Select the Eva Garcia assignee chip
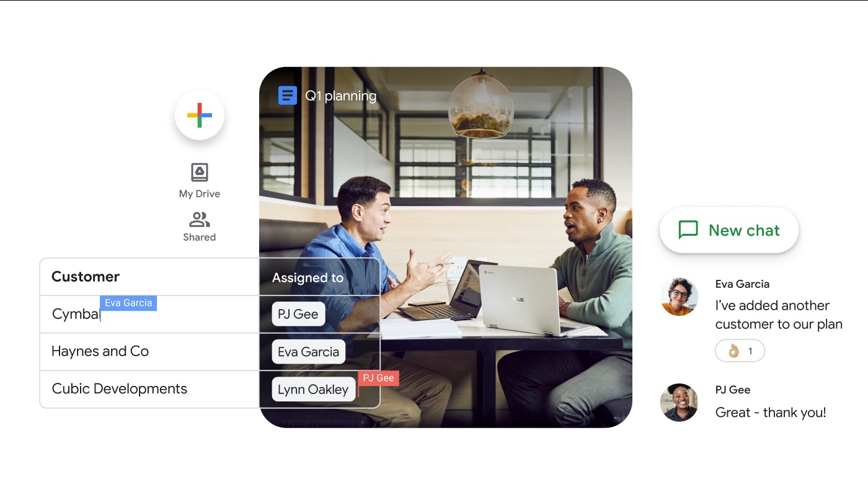The height and width of the screenshot is (497, 868). point(308,351)
